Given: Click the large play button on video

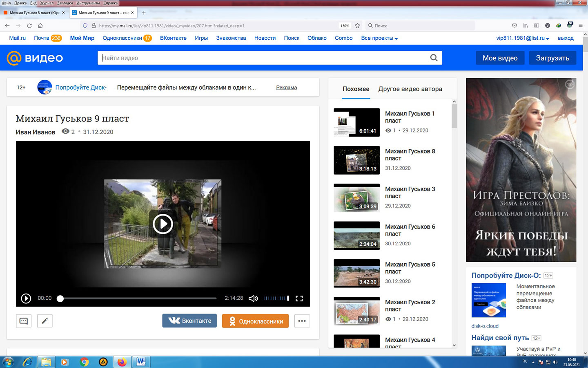Looking at the screenshot, I should [163, 224].
